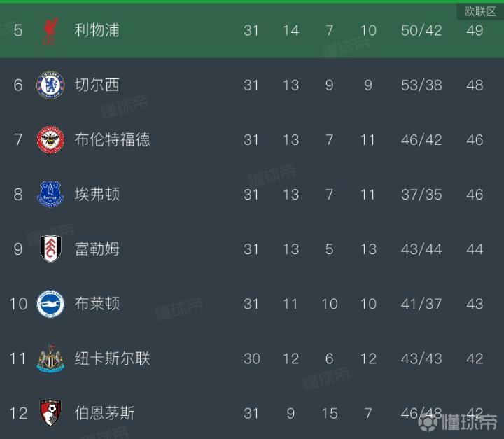Select the 布伦特福德 team name
Screen dimensions: 504x439
(112, 139)
